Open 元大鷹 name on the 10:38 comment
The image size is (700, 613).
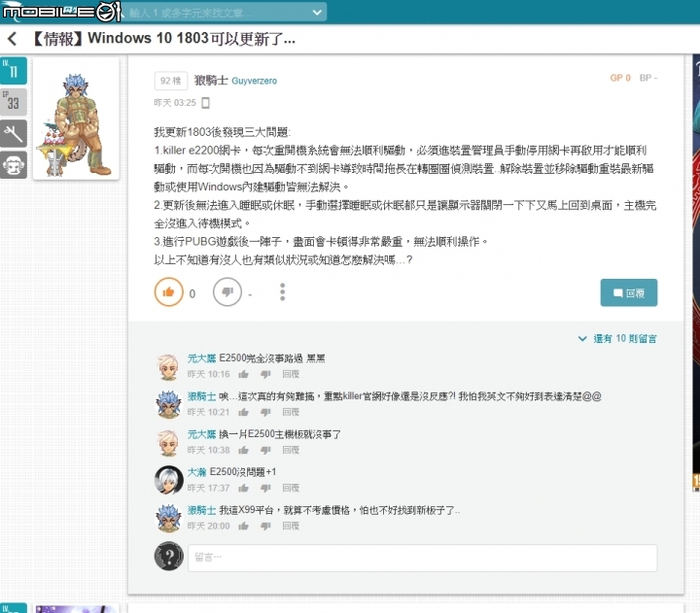point(201,434)
